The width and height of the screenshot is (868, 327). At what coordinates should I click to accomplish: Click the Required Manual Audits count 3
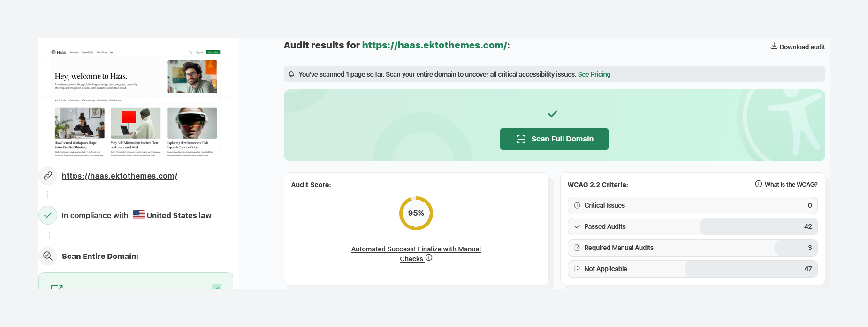(x=810, y=248)
